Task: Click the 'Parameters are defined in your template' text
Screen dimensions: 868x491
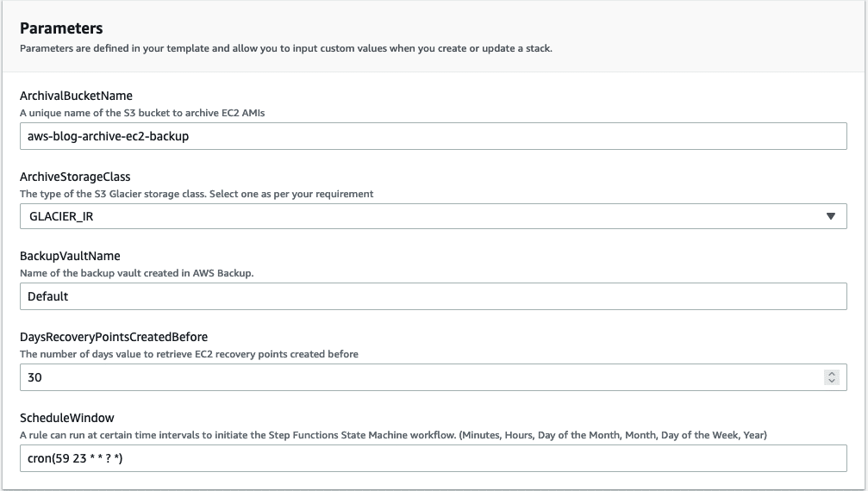Action: pyautogui.click(x=285, y=48)
